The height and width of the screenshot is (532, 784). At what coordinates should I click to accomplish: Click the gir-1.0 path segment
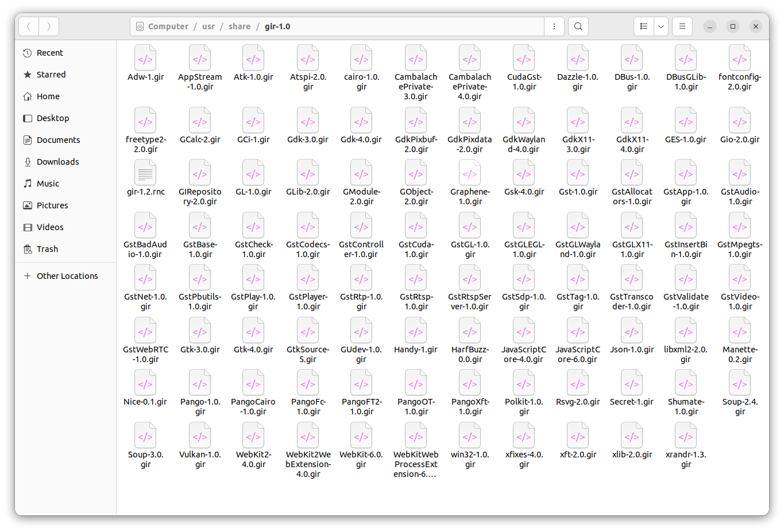pos(277,26)
